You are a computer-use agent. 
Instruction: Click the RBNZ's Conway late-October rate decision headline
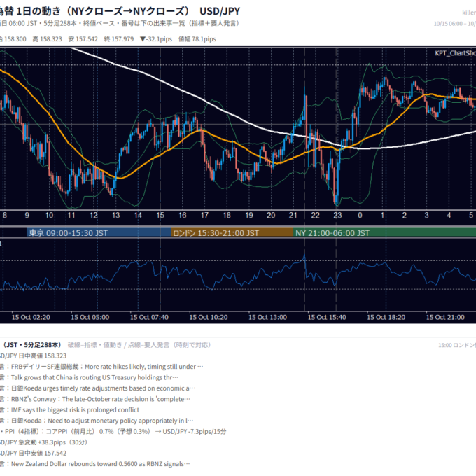95,399
